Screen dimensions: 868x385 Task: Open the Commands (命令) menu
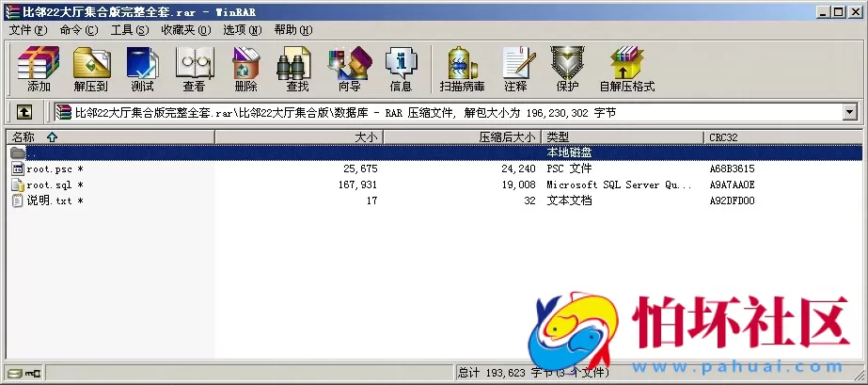79,30
